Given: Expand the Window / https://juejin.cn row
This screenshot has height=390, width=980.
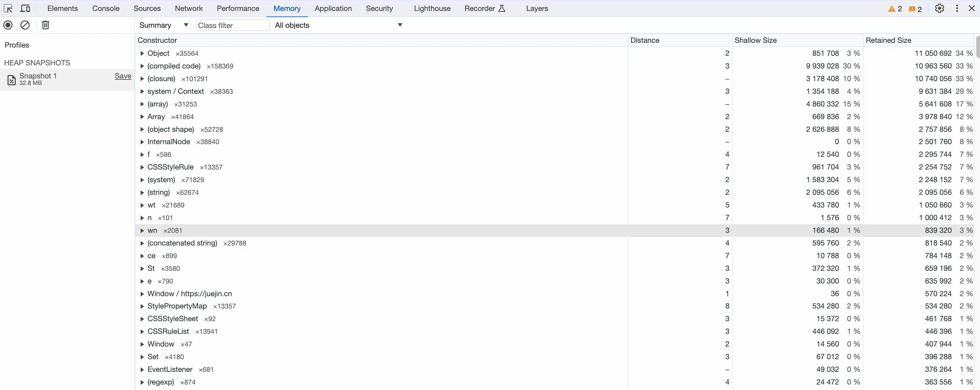Looking at the screenshot, I should (142, 294).
